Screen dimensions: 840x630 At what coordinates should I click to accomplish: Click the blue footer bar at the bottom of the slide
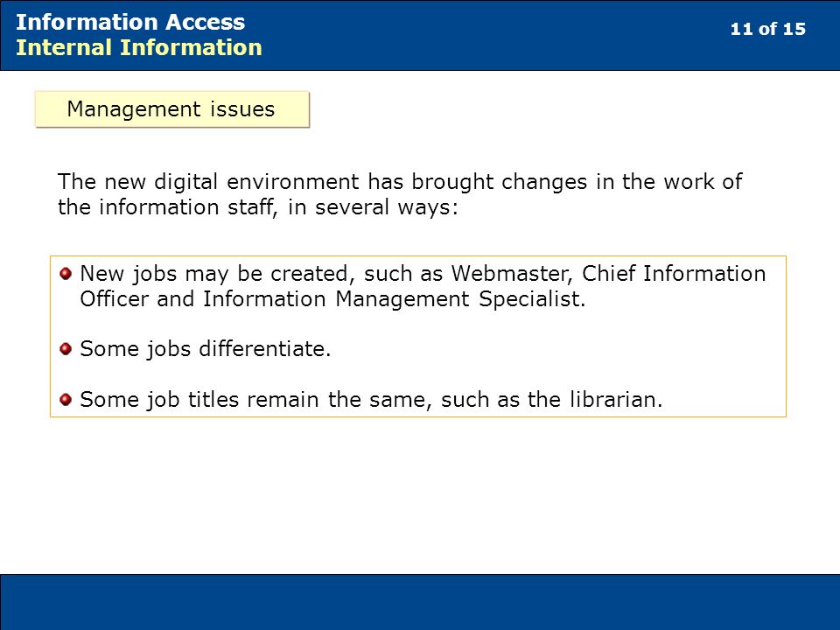coord(420,602)
